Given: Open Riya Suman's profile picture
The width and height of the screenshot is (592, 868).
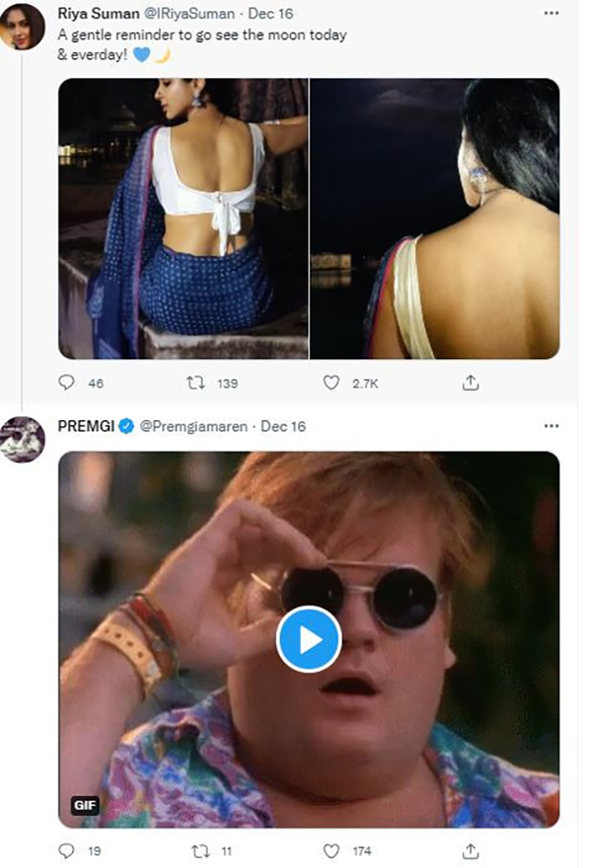Looking at the screenshot, I should [22, 28].
